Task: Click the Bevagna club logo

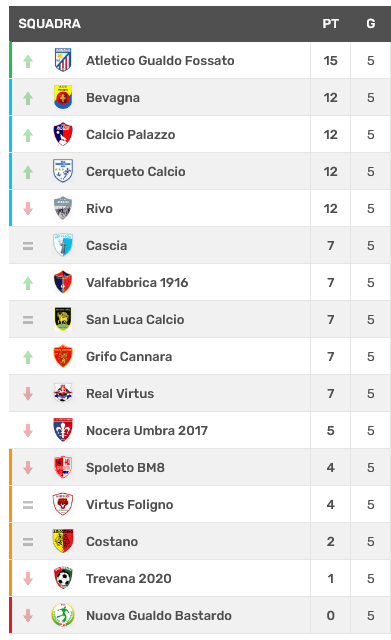Action: 63,97
